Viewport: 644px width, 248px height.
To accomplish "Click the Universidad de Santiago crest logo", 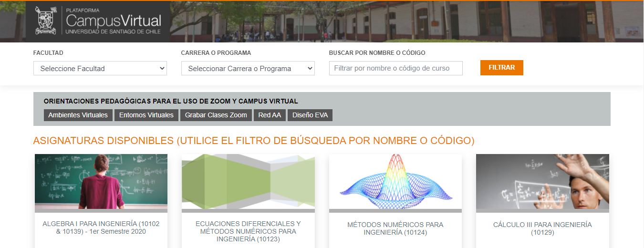I will (x=45, y=21).
